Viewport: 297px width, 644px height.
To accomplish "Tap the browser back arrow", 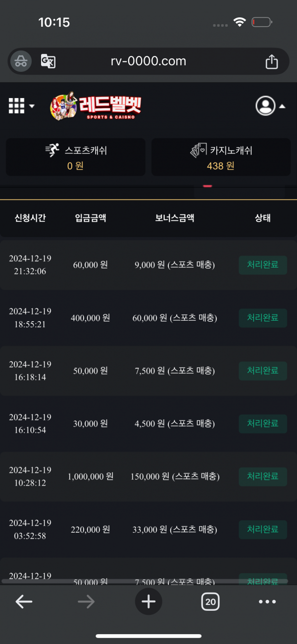I will click(x=24, y=601).
